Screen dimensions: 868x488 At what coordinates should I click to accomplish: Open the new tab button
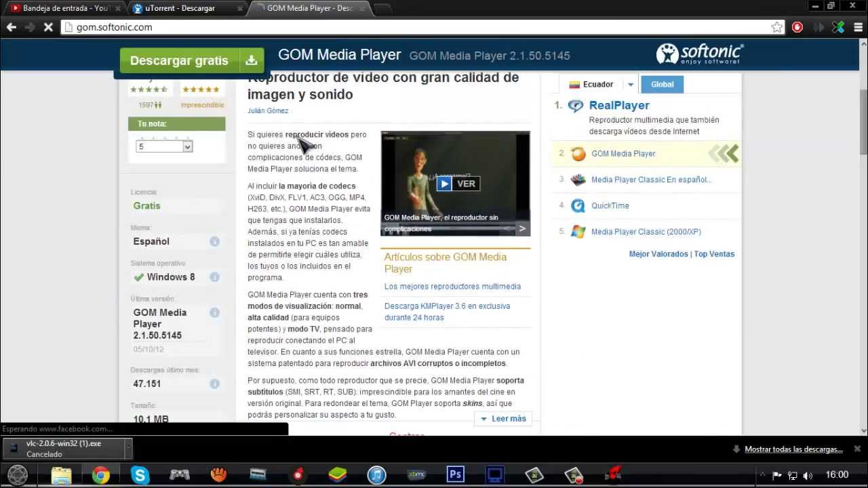(x=382, y=9)
